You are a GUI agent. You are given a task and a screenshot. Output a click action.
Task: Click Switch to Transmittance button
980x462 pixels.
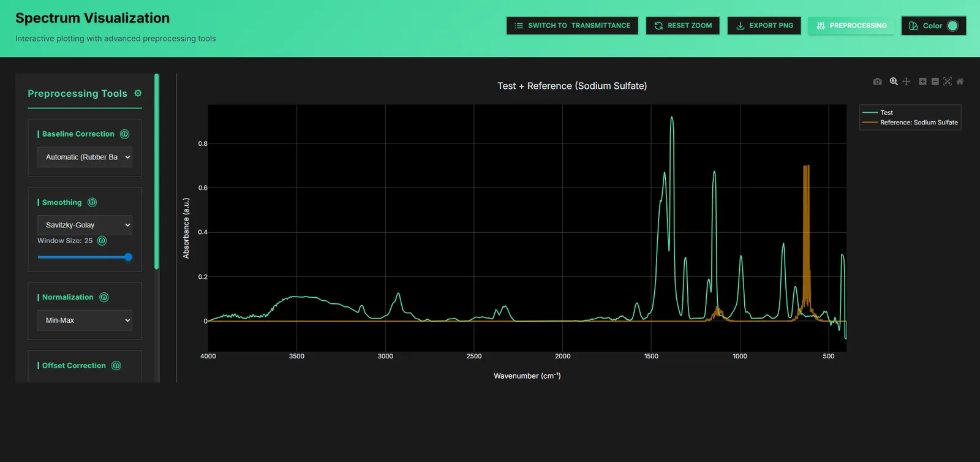(x=572, y=26)
